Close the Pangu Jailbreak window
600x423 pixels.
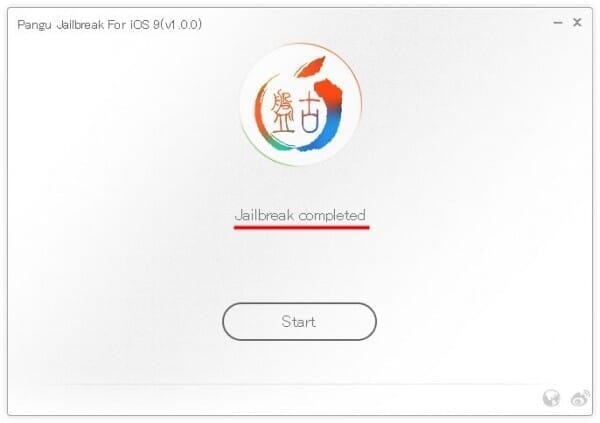pyautogui.click(x=577, y=23)
